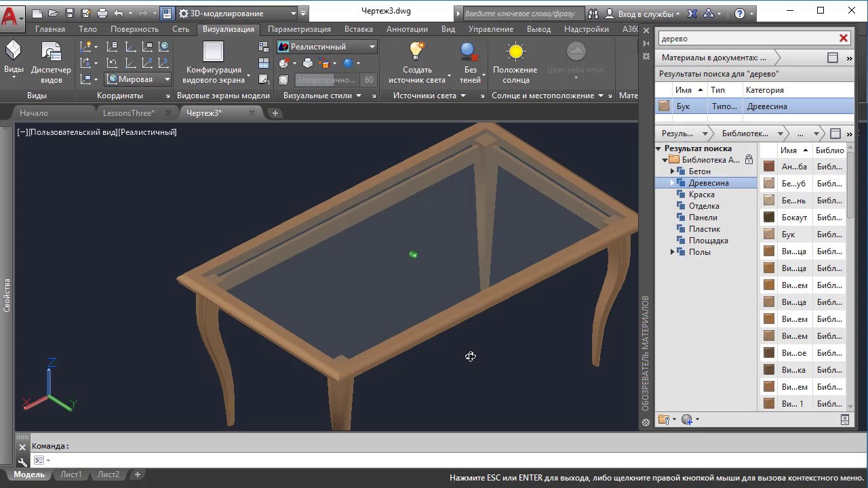The image size is (868, 488).
Task: Add a new drawing tab with plus
Action: pyautogui.click(x=275, y=113)
